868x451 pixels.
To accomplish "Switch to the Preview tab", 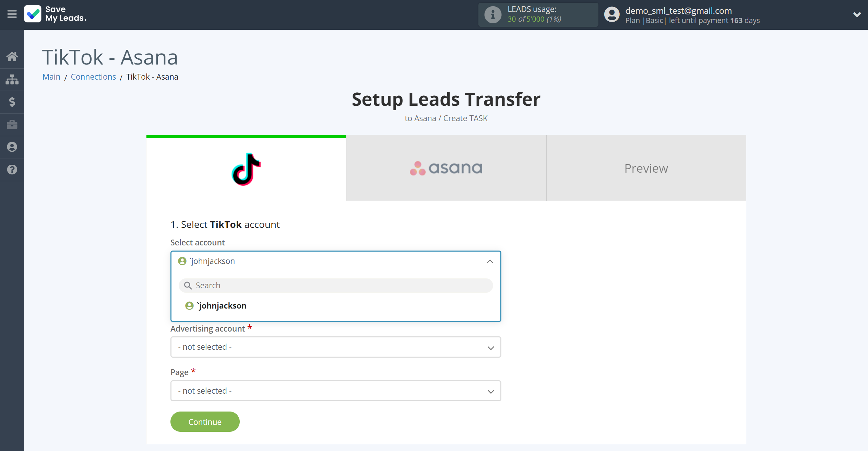I will (x=646, y=168).
